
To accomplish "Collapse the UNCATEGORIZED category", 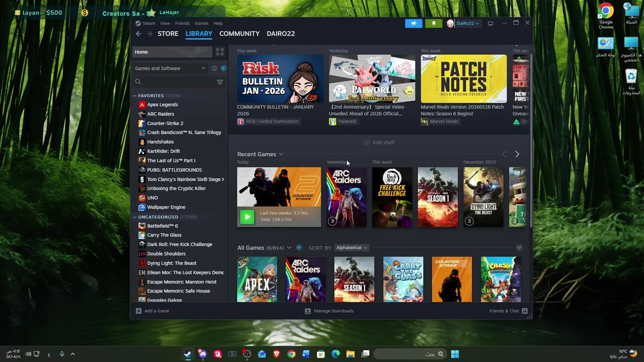I will point(135,217).
